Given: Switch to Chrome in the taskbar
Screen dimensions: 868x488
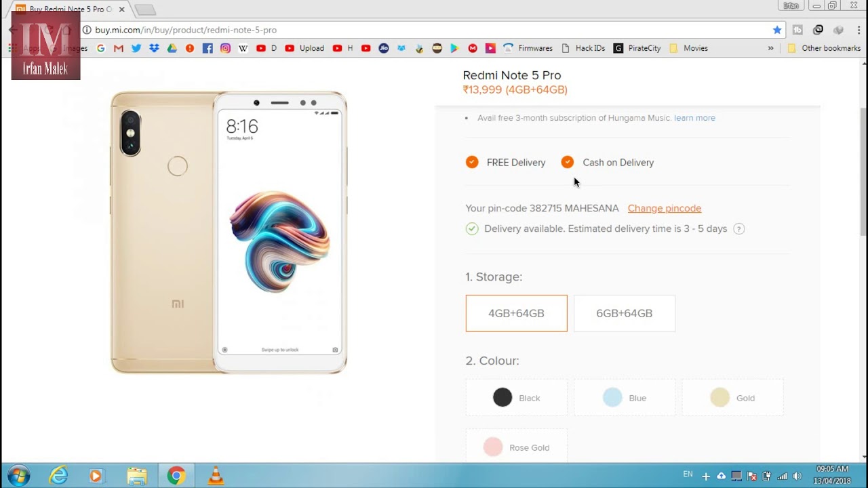Looking at the screenshot, I should 176,476.
